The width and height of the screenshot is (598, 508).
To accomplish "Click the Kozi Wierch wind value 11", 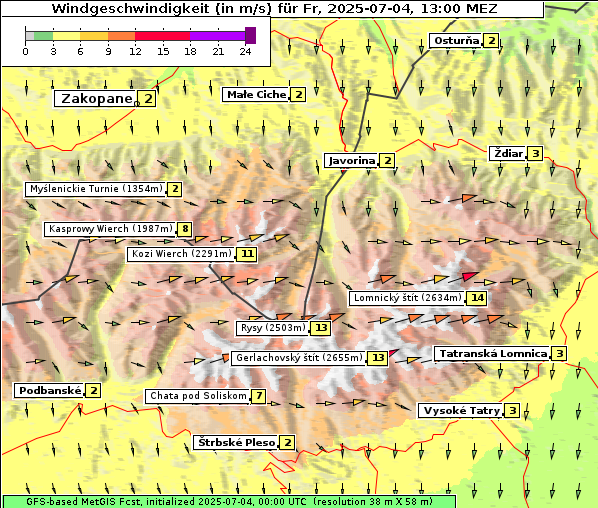I will coord(247,254).
